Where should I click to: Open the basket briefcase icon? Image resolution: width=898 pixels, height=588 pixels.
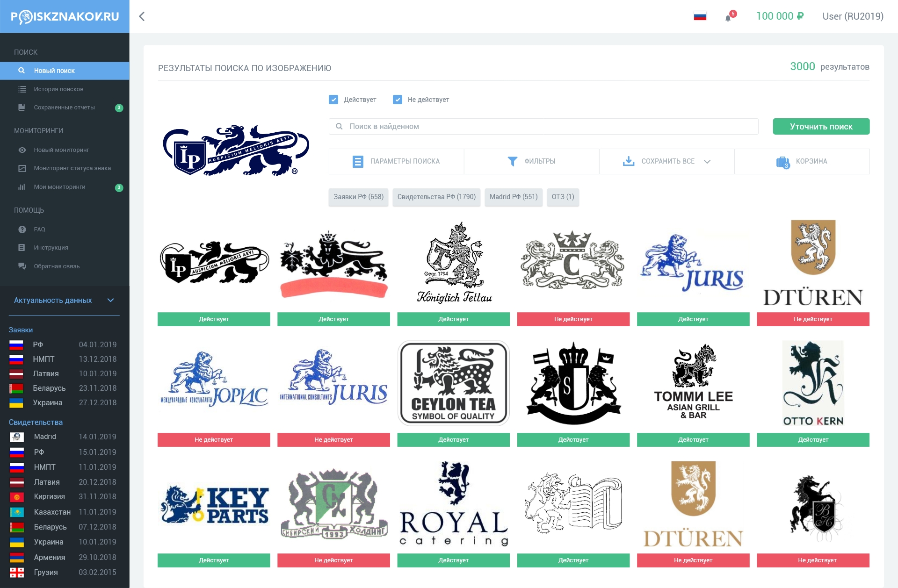tap(782, 162)
